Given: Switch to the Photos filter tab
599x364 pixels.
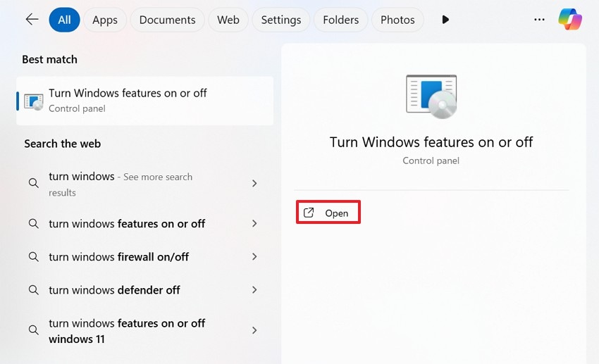Looking at the screenshot, I should (x=397, y=20).
